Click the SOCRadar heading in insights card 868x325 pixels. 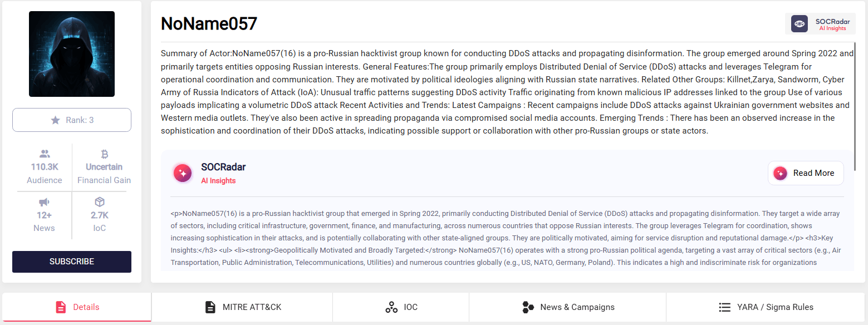(223, 167)
